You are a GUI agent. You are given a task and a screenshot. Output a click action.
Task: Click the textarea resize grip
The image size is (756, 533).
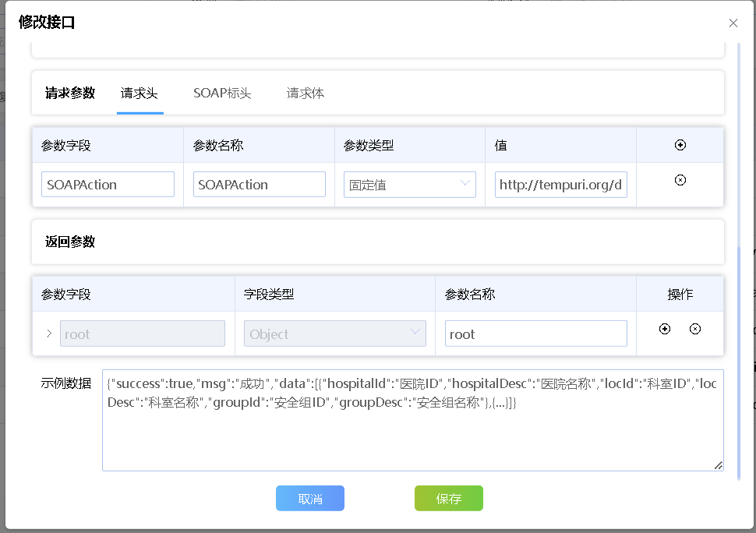[x=718, y=465]
